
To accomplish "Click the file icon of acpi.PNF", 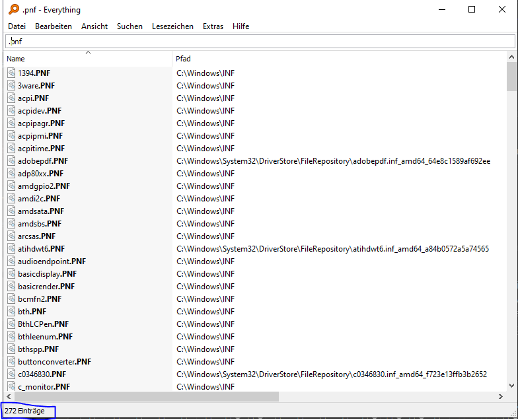I will coord(12,98).
